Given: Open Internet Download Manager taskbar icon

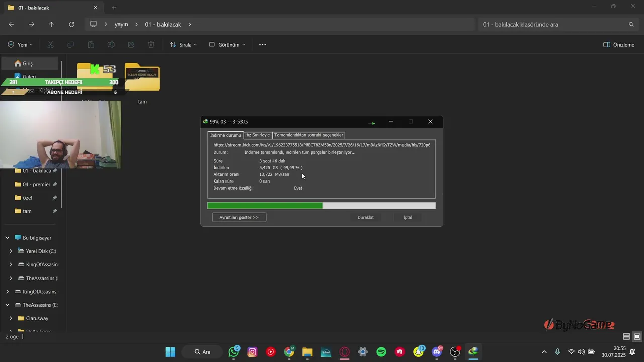Looking at the screenshot, I should point(473,352).
